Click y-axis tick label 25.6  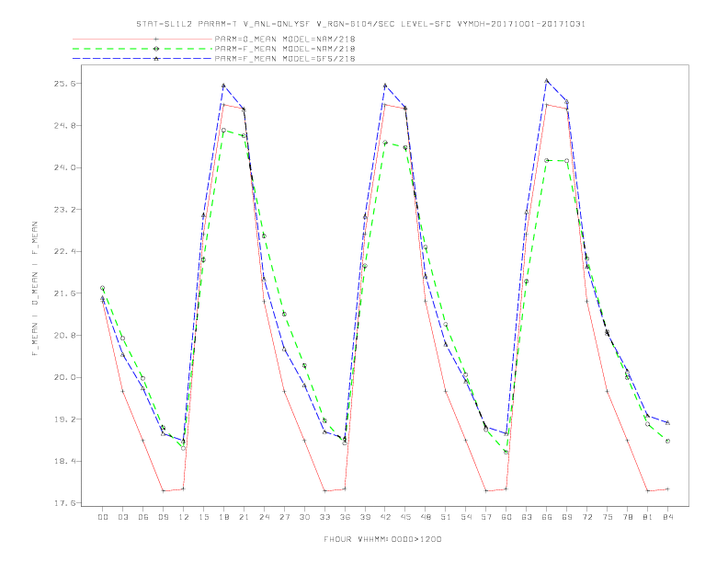tap(63, 84)
